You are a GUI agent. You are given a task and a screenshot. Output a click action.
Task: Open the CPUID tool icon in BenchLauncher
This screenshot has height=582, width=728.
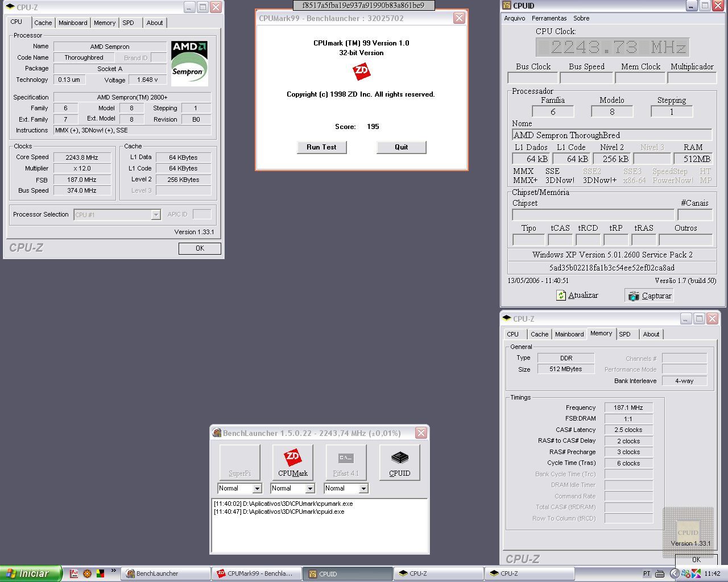coord(400,462)
